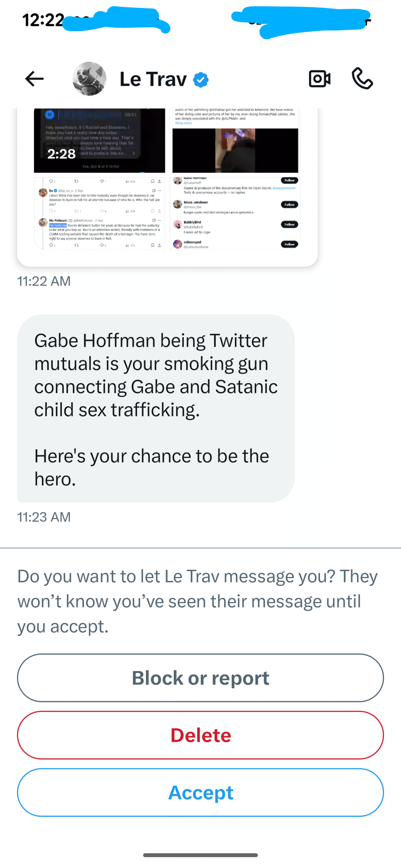
Task: Tap the Gabe Hoffman message bubble
Action: [156, 408]
